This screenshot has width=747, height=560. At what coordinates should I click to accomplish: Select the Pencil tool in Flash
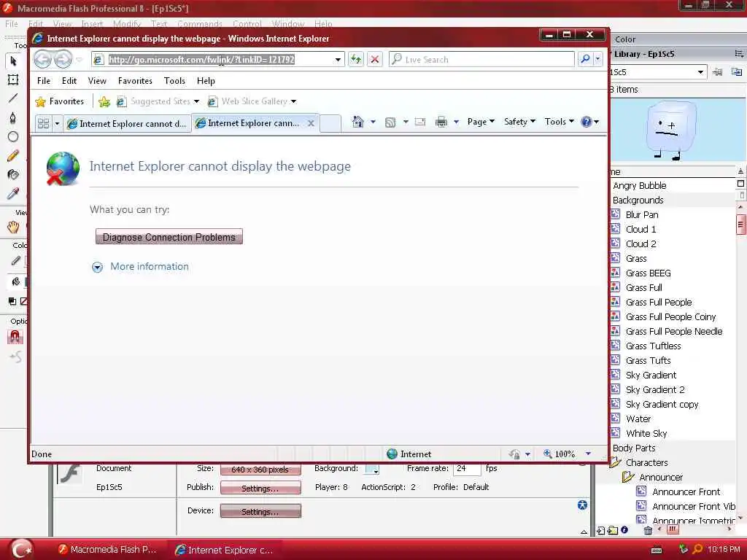13,156
